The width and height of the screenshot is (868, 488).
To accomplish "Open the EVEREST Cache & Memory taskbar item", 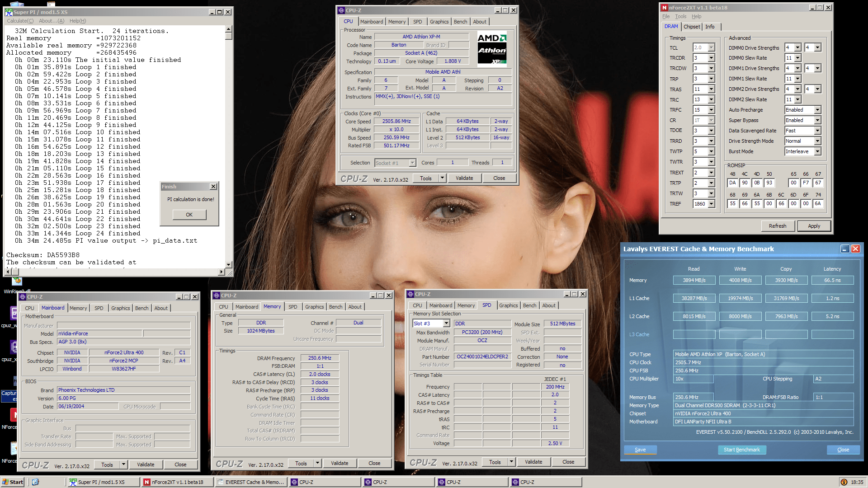I will [x=251, y=482].
